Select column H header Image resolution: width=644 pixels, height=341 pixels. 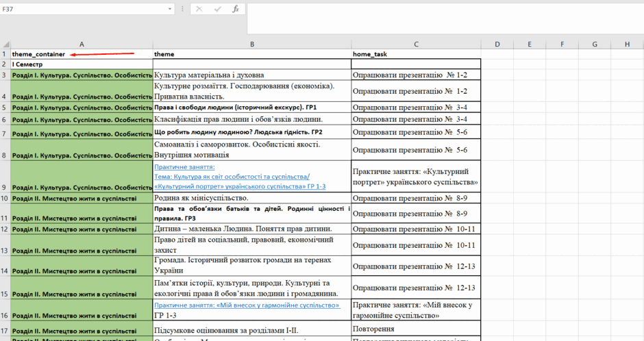coord(627,45)
